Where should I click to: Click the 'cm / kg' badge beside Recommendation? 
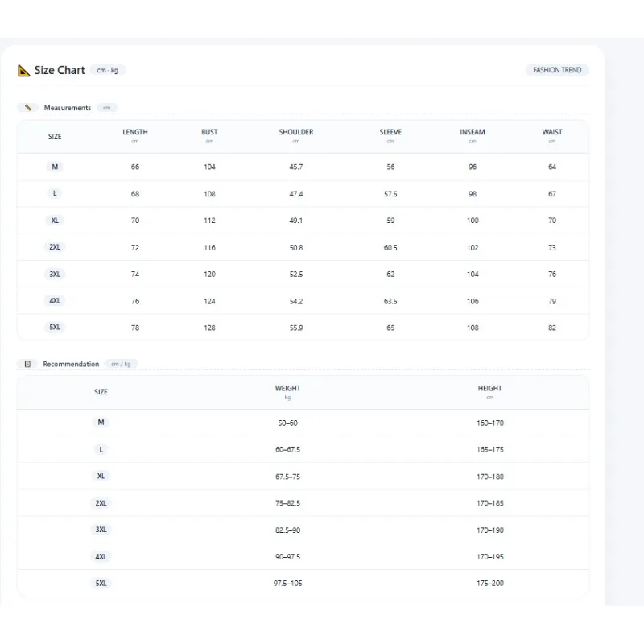click(x=121, y=364)
